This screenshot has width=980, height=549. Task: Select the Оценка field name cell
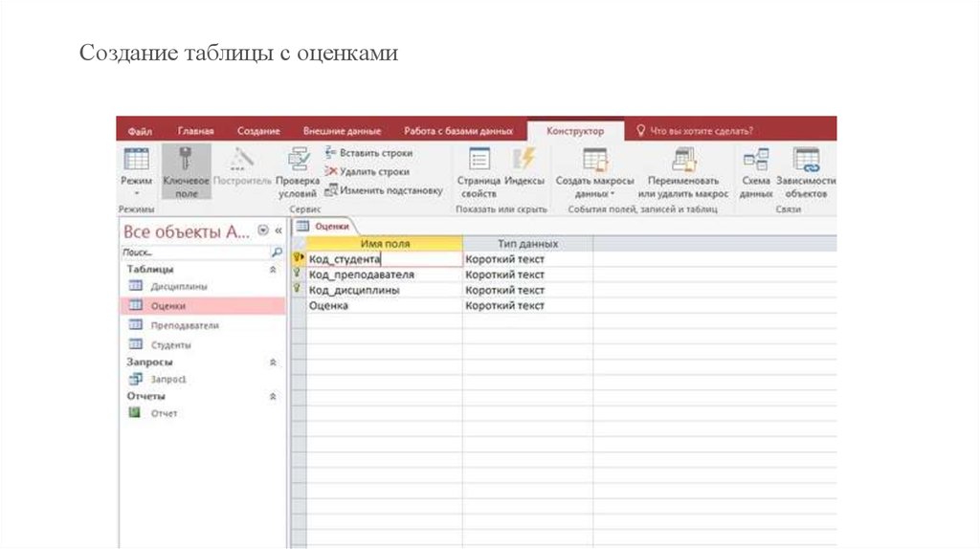click(383, 306)
